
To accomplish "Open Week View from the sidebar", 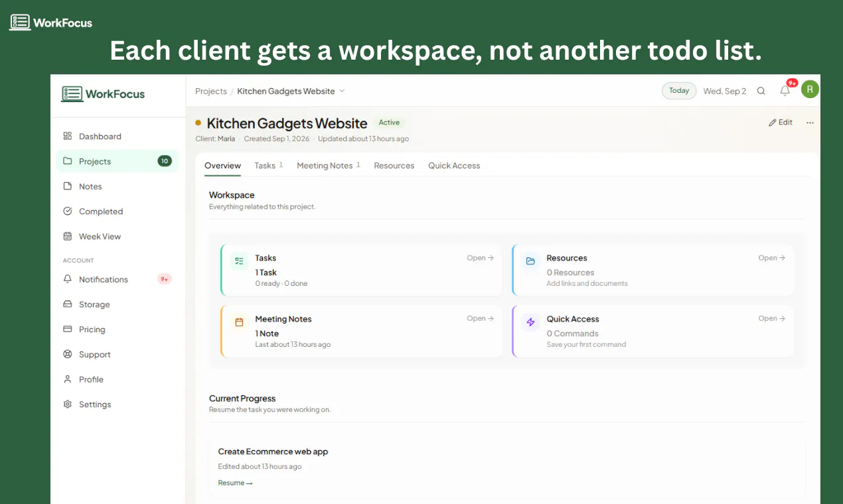I will (x=117, y=236).
